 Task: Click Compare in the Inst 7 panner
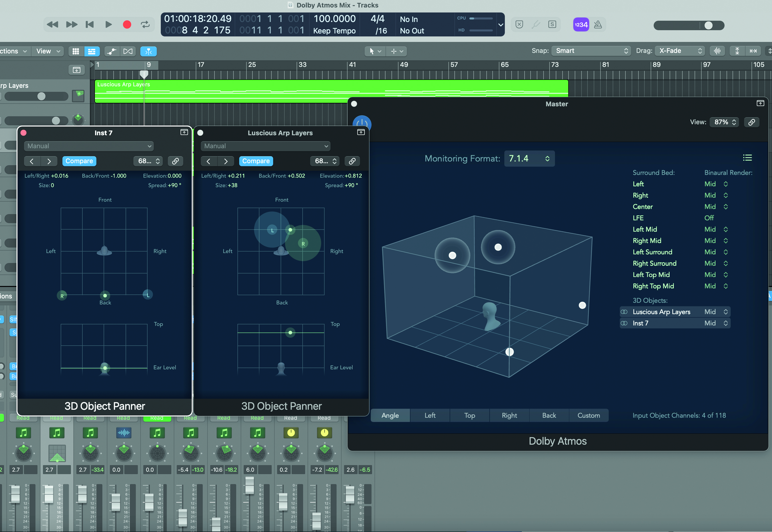coord(79,161)
